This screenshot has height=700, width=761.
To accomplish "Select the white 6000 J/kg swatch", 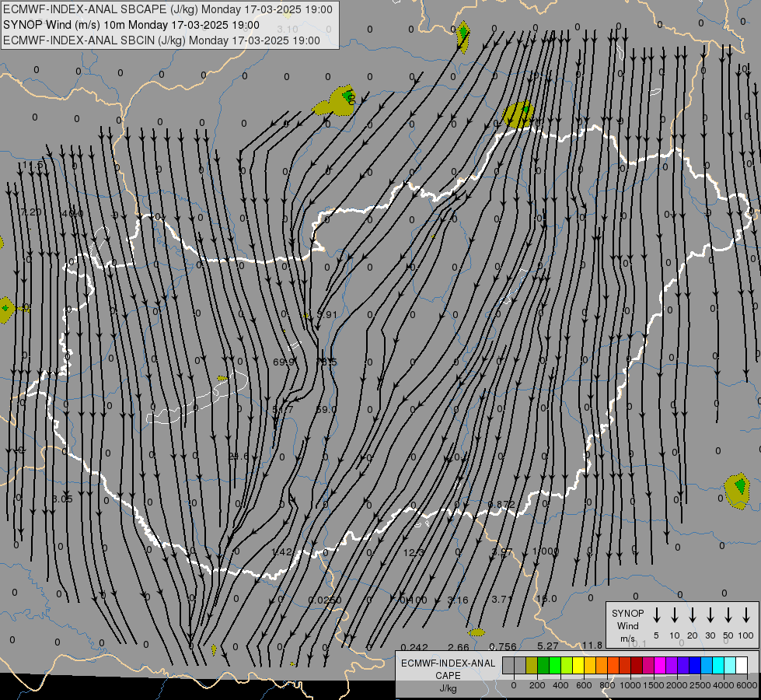I will [741, 666].
